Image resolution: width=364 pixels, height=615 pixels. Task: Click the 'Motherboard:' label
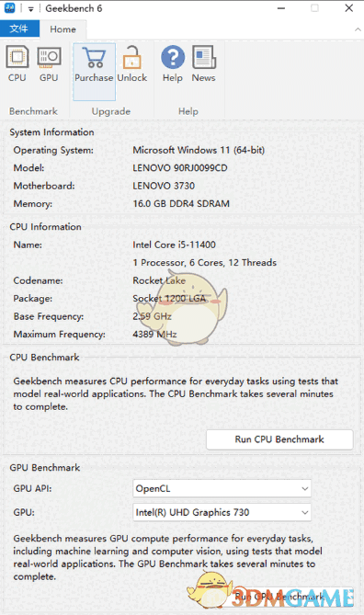[x=44, y=186]
